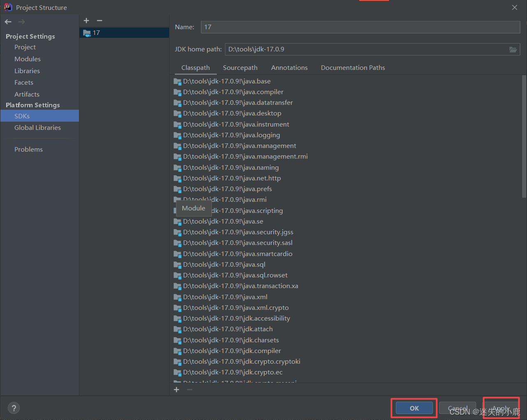Select the java.se classpath row
The width and height of the screenshot is (527, 420).
click(x=346, y=222)
